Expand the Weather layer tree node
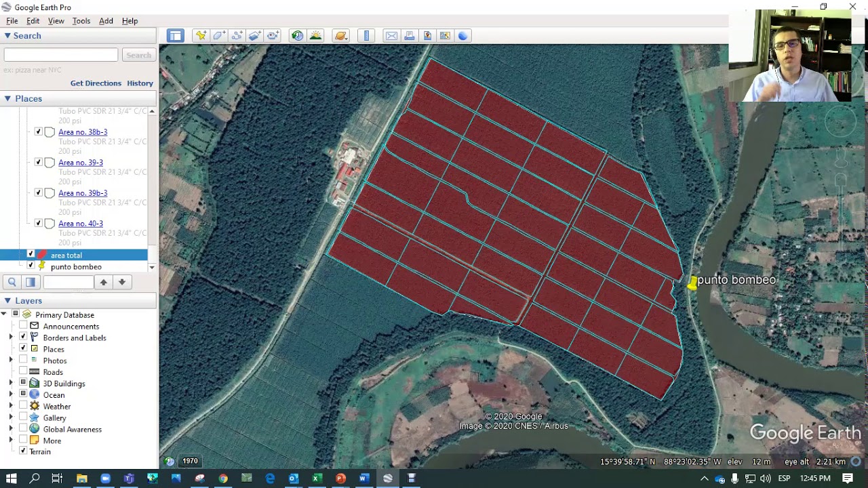 coord(11,407)
